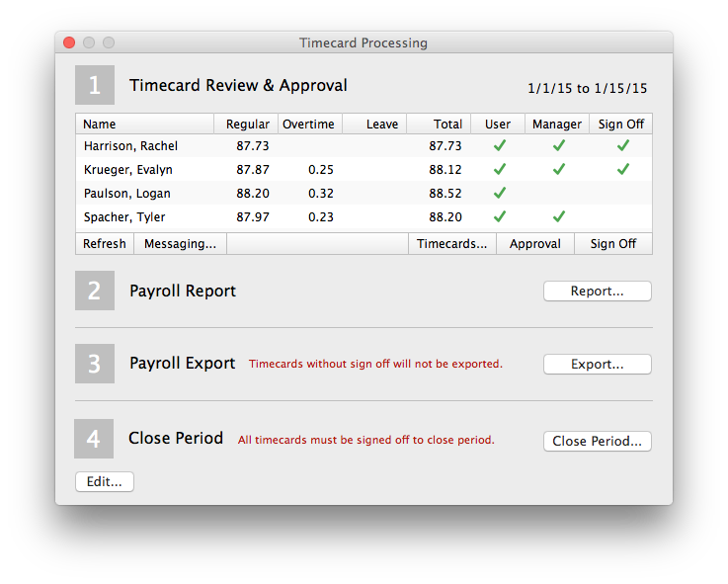Click the 'All timecards must be signed off' warning
This screenshot has height=584, width=728.
[x=366, y=440]
